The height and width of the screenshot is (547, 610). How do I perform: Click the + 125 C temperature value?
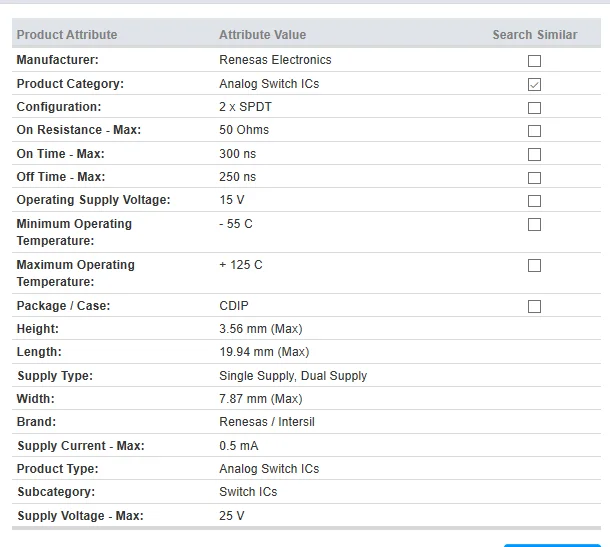[241, 265]
